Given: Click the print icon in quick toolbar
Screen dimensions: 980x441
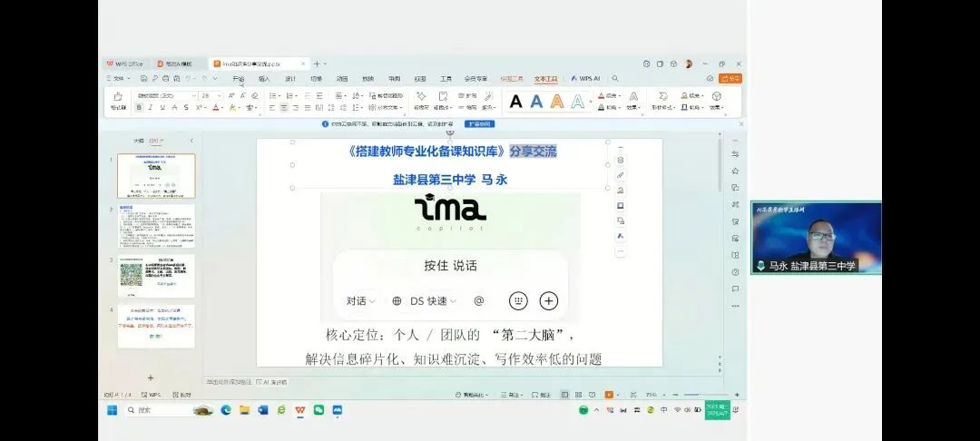Looking at the screenshot, I should [x=166, y=79].
